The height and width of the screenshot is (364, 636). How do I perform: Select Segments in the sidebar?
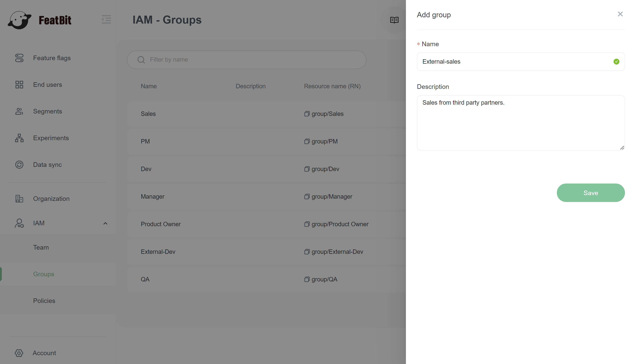coord(47,111)
